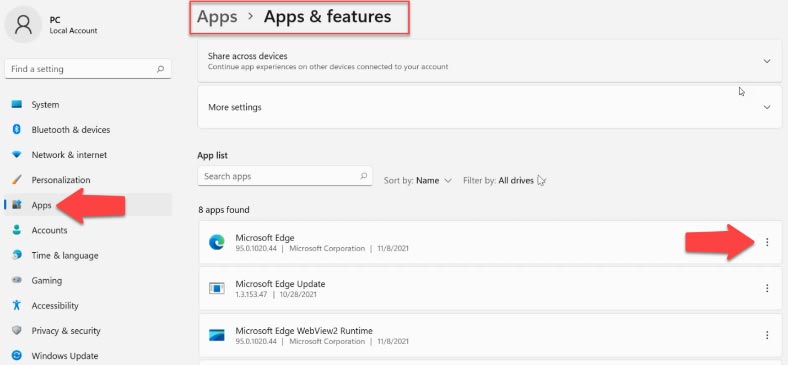Viewport: 788px width, 365px height.
Task: Click the Gaming controller icon
Action: point(17,281)
